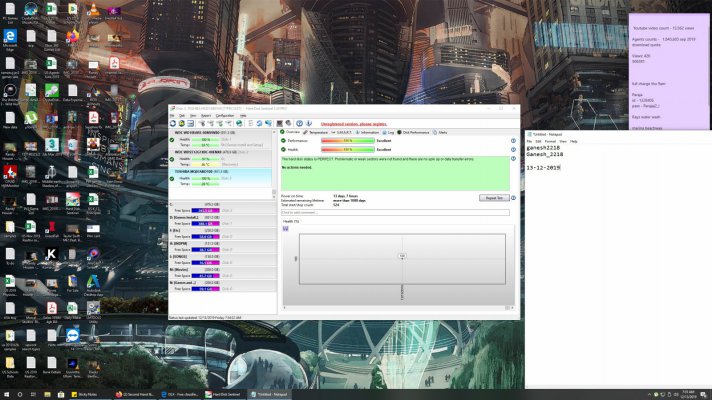
Task: Click the I: [SONGS] partition free space bar
Action: click(205, 263)
